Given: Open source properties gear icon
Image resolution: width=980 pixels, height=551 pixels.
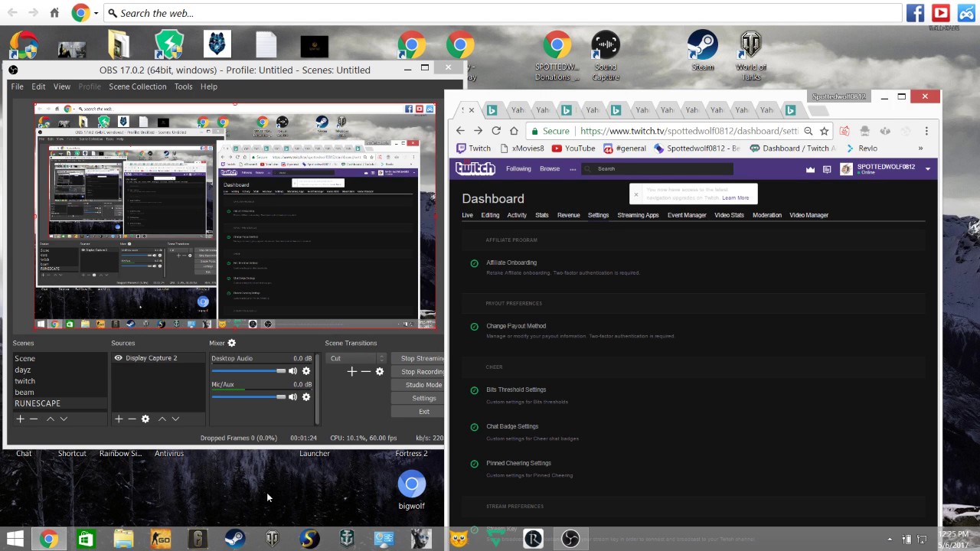Looking at the screenshot, I should tap(145, 419).
